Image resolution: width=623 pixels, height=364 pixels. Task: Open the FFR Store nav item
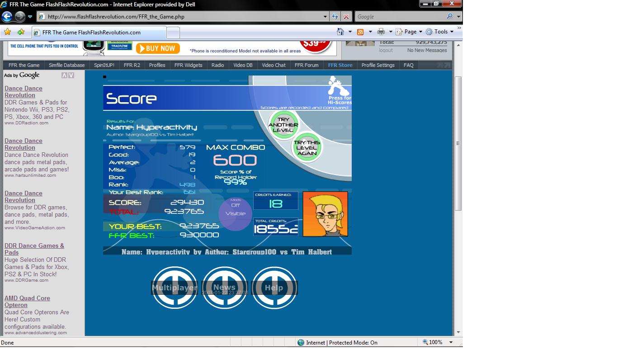point(340,65)
